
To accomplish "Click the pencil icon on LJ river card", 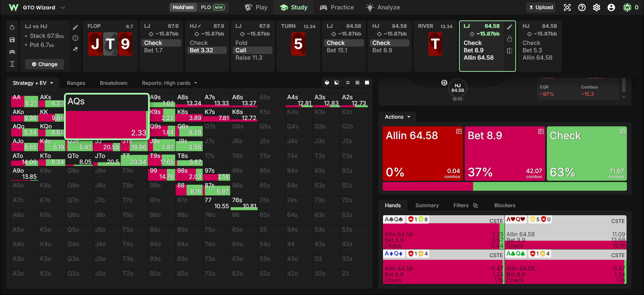I will 510,27.
